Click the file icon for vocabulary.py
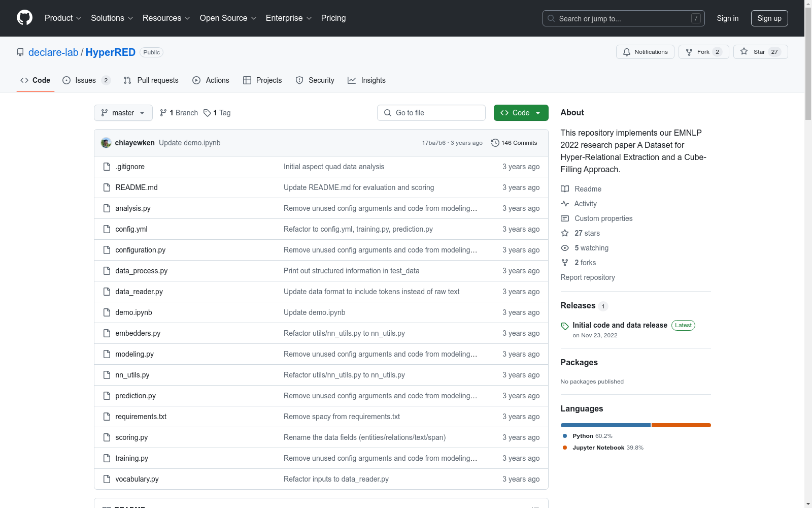This screenshot has width=812, height=508. (x=107, y=479)
